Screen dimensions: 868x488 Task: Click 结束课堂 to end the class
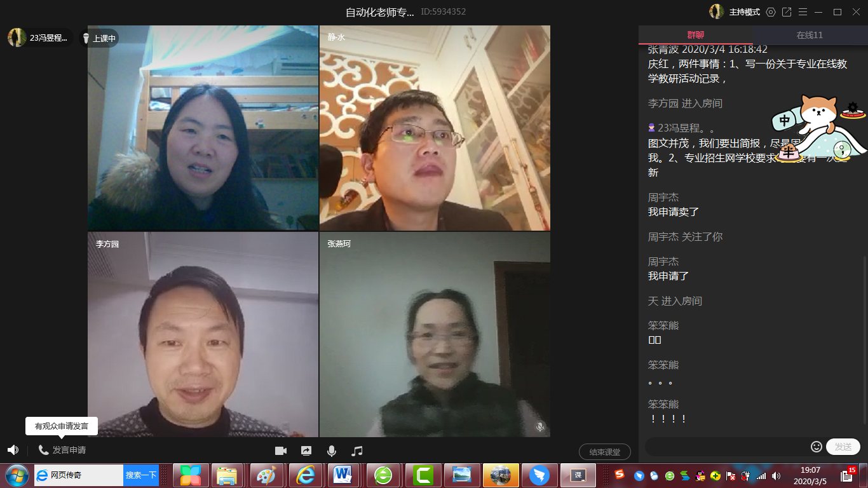click(604, 452)
